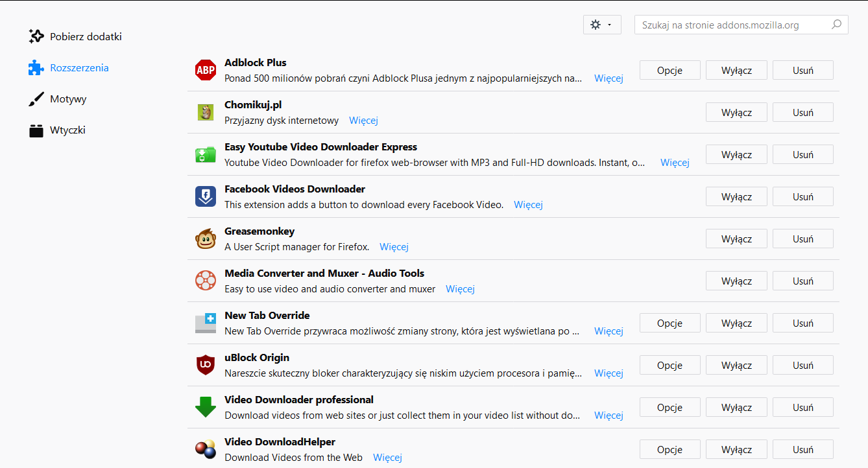The width and height of the screenshot is (868, 468).
Task: Disable New Tab Override extension
Action: coord(736,323)
